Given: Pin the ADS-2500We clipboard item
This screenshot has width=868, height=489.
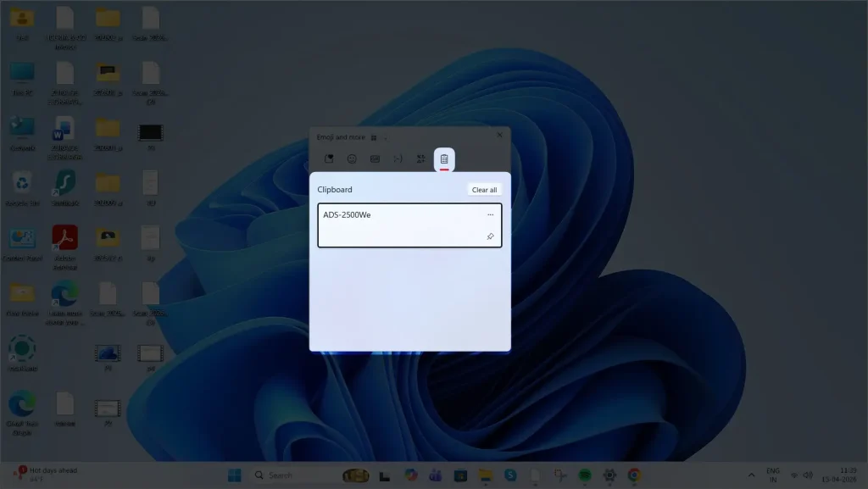Looking at the screenshot, I should coord(490,237).
